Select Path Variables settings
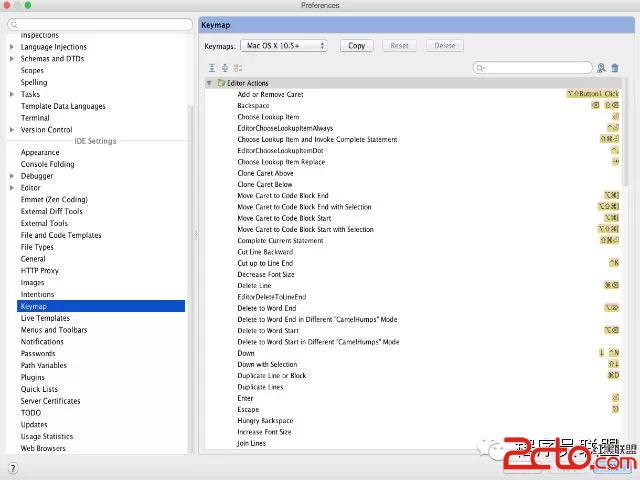640x480 pixels. point(44,365)
